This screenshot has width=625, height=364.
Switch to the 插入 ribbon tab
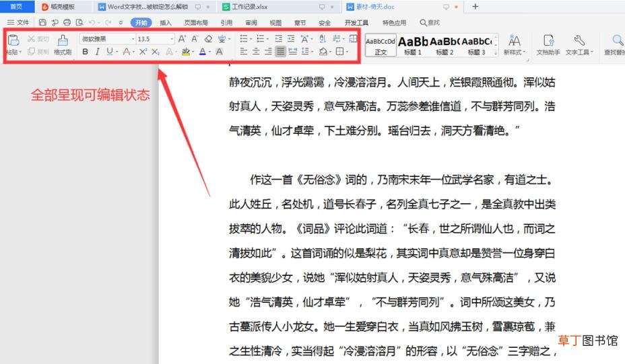point(166,23)
